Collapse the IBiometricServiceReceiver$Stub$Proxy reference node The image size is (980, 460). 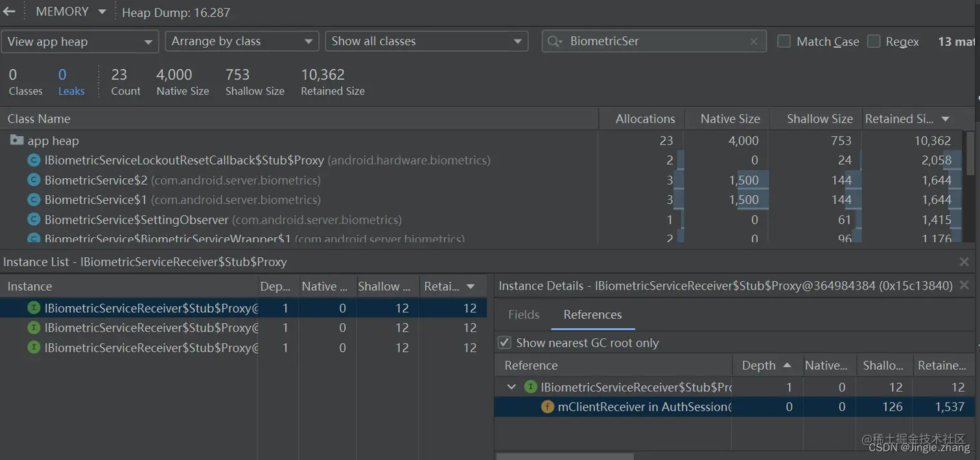point(512,387)
